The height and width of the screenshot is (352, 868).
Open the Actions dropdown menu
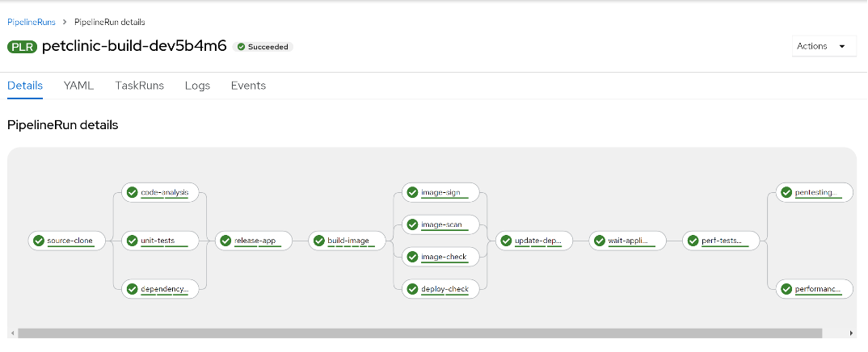[x=824, y=46]
